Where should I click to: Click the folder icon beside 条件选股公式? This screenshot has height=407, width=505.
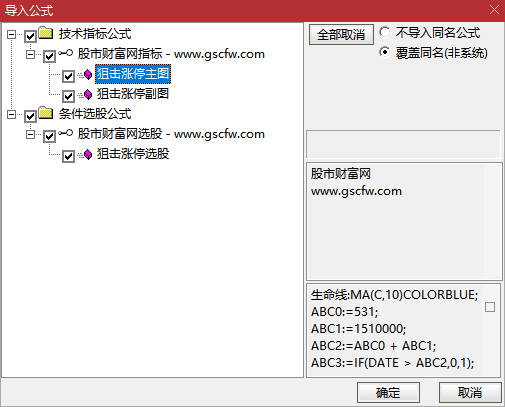point(46,113)
